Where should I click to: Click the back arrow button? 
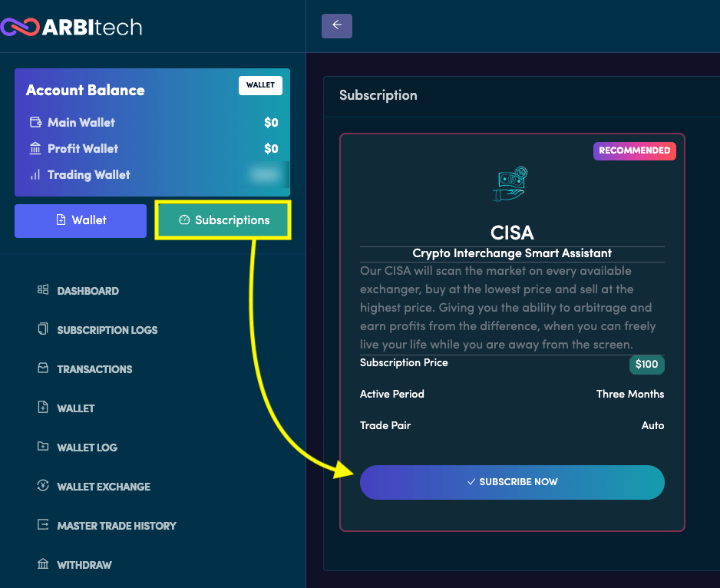[x=336, y=25]
